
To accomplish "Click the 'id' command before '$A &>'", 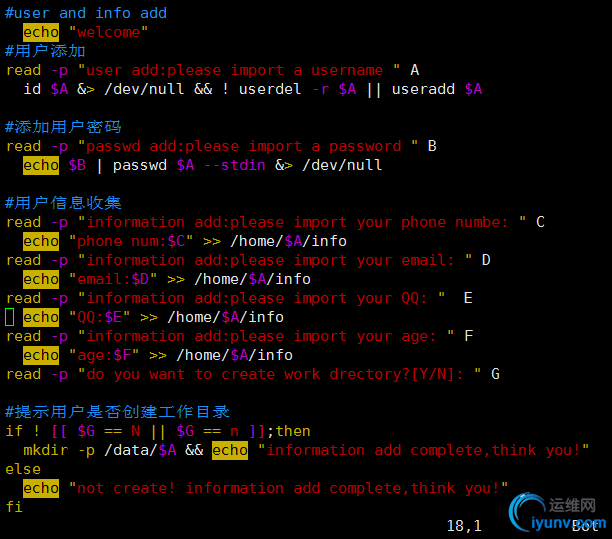I will [x=32, y=89].
